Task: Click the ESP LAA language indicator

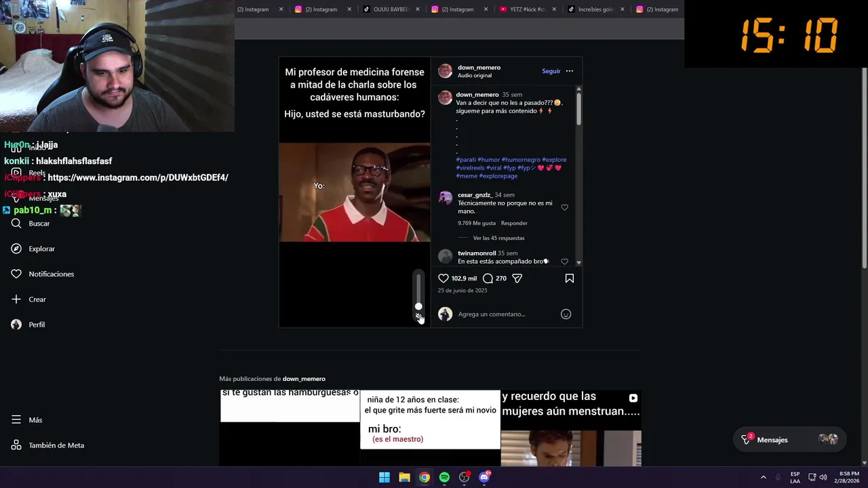Action: tap(795, 477)
